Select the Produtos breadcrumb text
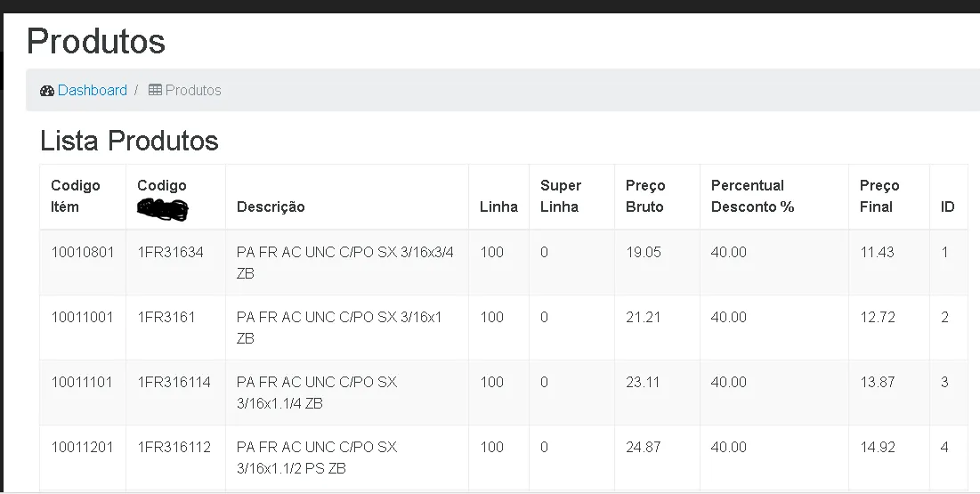980x494 pixels. 193,90
